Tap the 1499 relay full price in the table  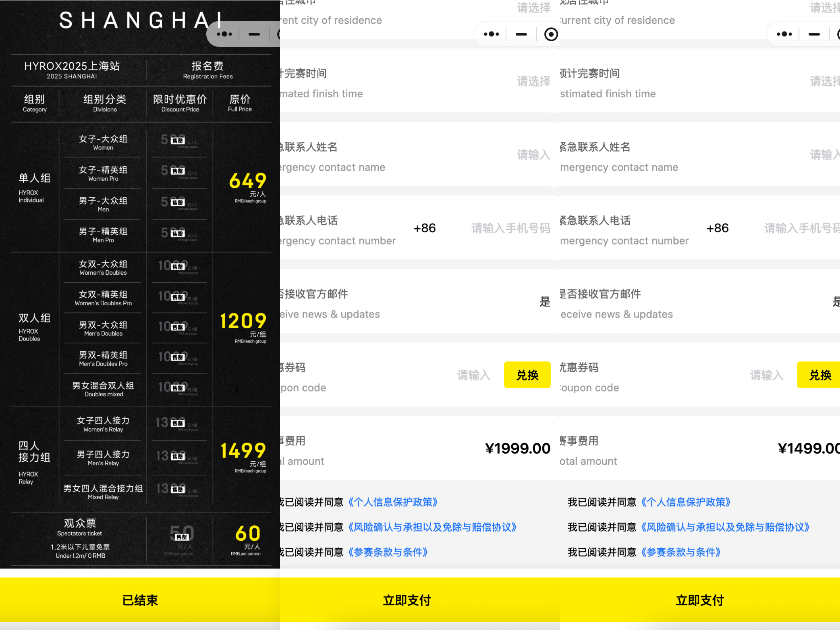tap(243, 451)
